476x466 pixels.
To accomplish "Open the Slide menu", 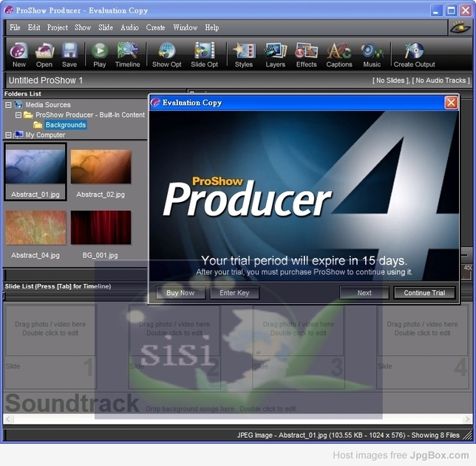I will coord(106,27).
